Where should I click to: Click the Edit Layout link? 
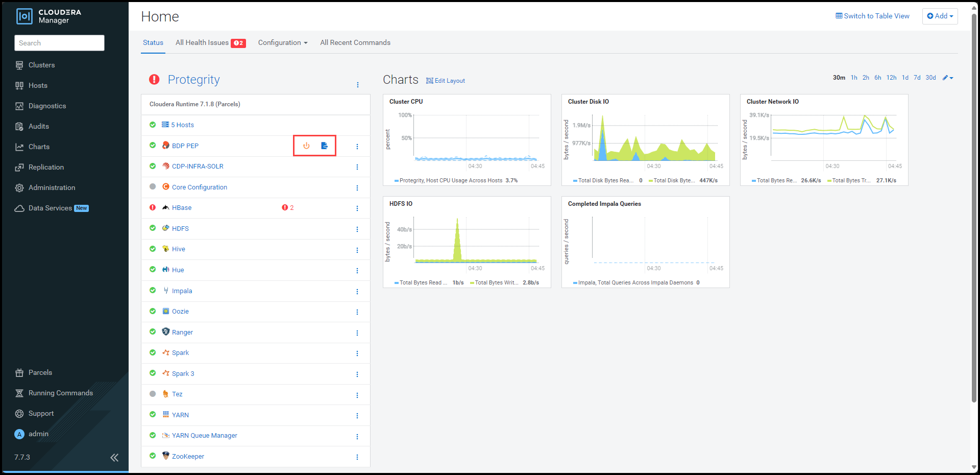446,81
